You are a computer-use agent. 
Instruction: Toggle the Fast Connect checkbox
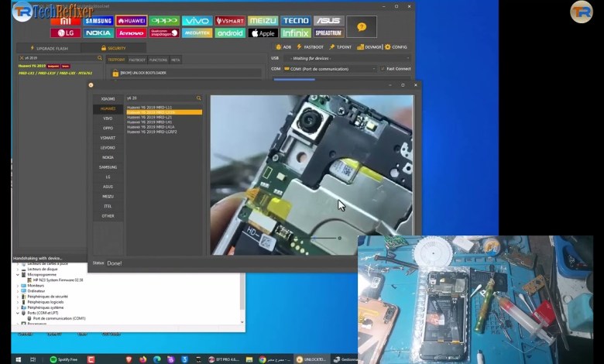click(x=383, y=69)
